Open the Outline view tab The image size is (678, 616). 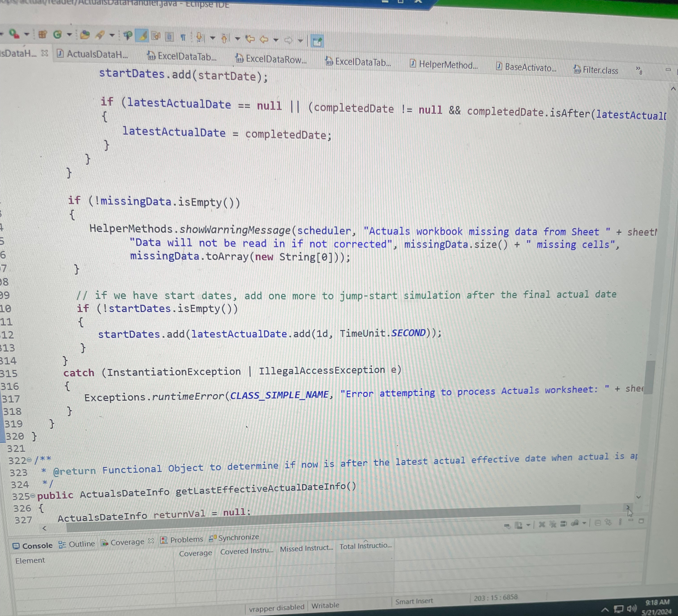77,544
